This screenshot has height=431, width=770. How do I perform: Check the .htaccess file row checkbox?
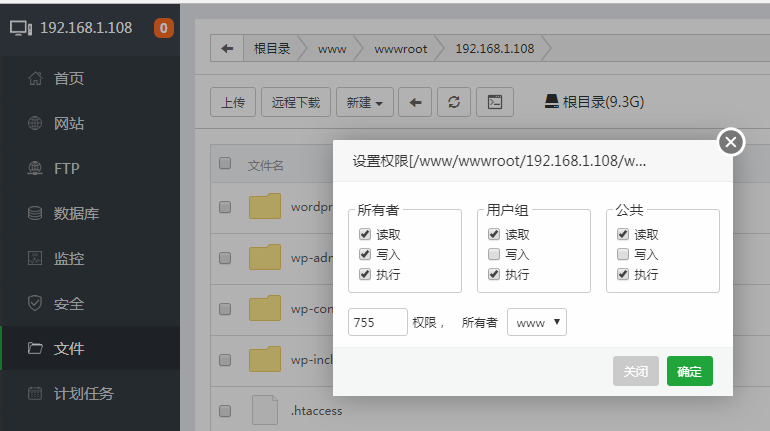tap(225, 411)
